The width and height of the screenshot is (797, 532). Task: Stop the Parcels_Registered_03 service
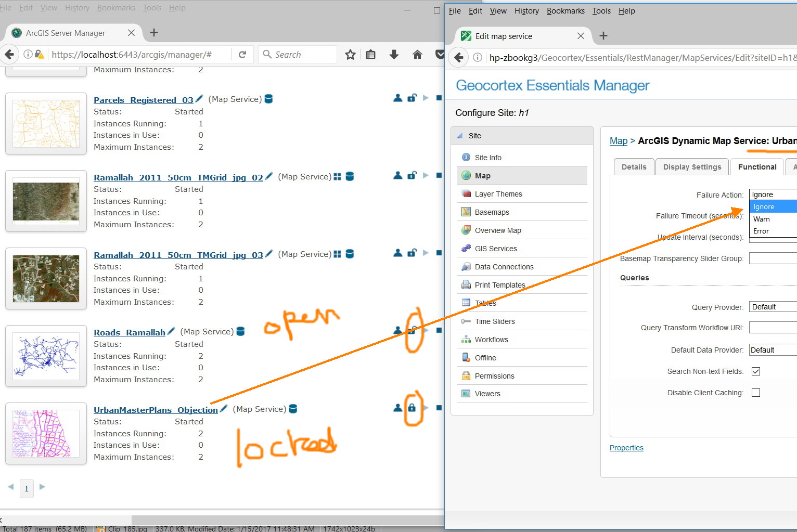point(439,98)
